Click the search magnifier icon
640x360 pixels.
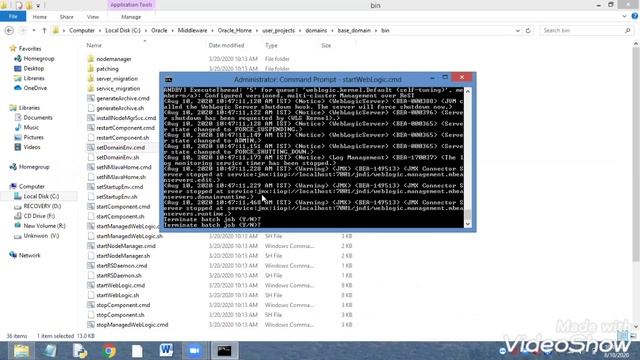pos(627,31)
